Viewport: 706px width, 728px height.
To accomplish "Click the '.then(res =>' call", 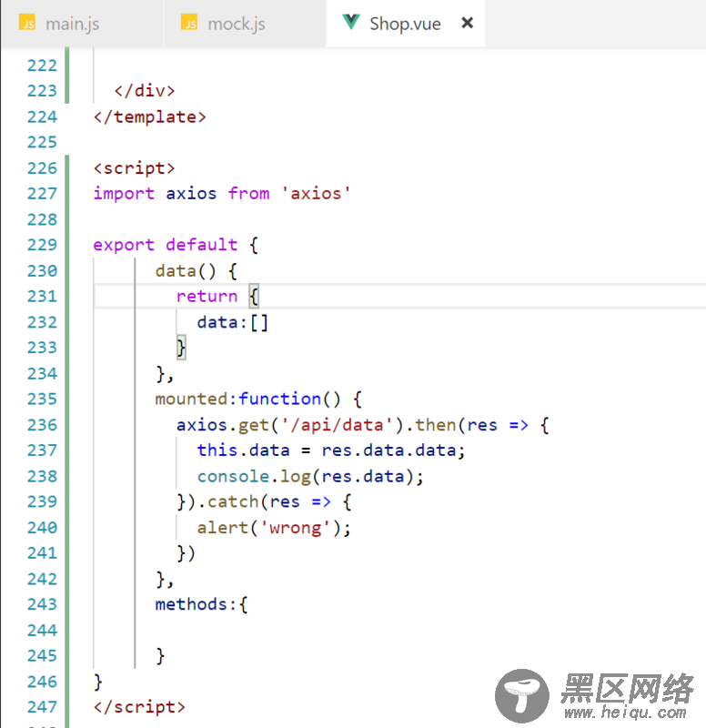I will coord(466,425).
